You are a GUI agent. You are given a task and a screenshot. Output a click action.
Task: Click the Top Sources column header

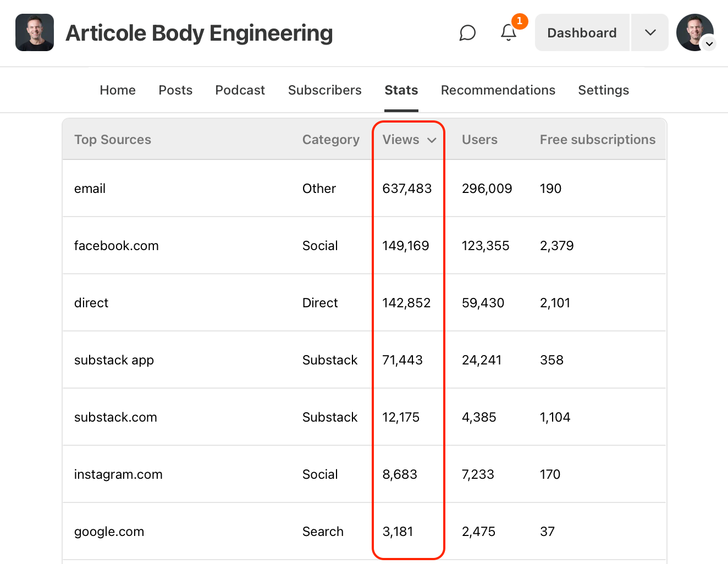(113, 140)
